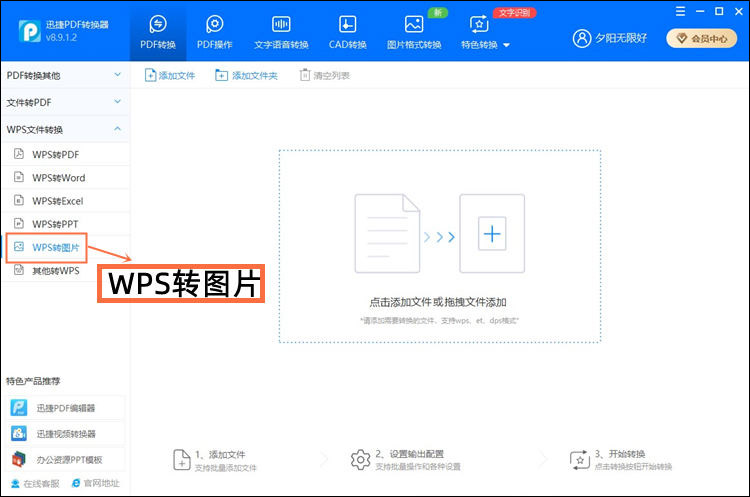Expand the PDF转换其他 section
The height and width of the screenshot is (497, 750).
65,75
